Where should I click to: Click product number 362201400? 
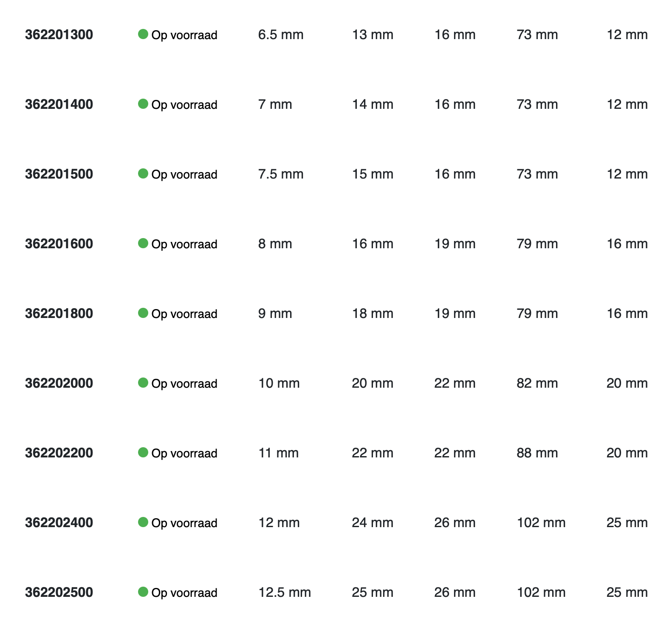[x=59, y=104]
